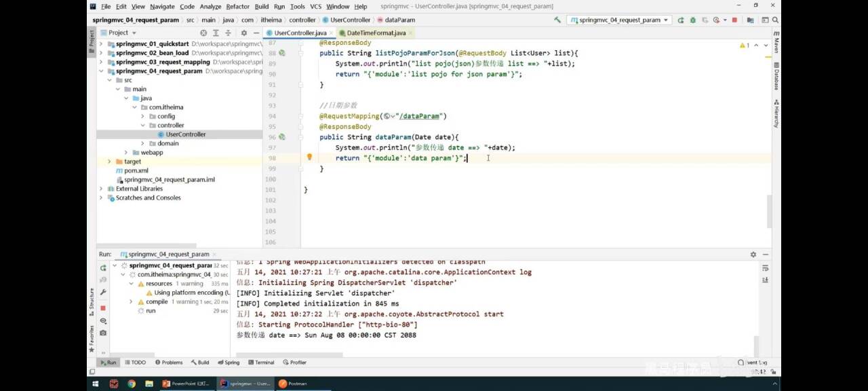The image size is (868, 391).
Task: Open the Spring tool window
Action: click(x=229, y=362)
